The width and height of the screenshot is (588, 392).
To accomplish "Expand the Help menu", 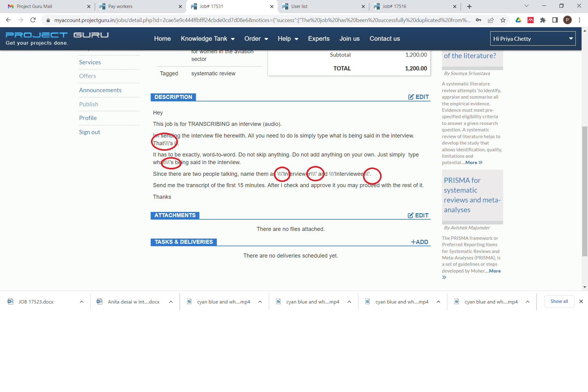I will 288,39.
